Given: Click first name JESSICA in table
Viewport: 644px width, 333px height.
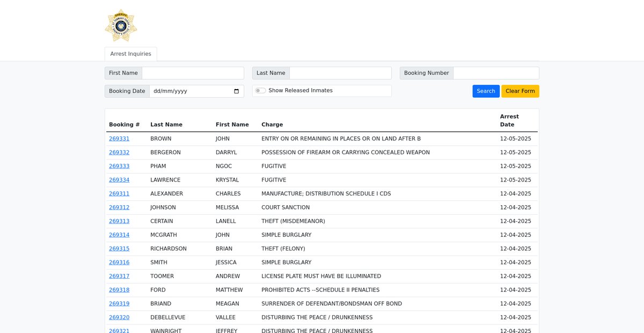Looking at the screenshot, I should (226, 263).
